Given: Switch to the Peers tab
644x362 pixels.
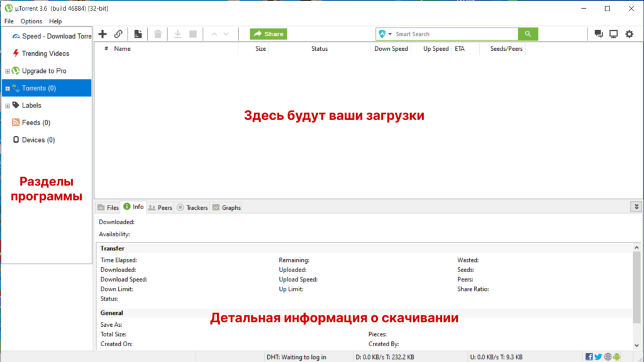Looking at the screenshot, I should pyautogui.click(x=160, y=207).
